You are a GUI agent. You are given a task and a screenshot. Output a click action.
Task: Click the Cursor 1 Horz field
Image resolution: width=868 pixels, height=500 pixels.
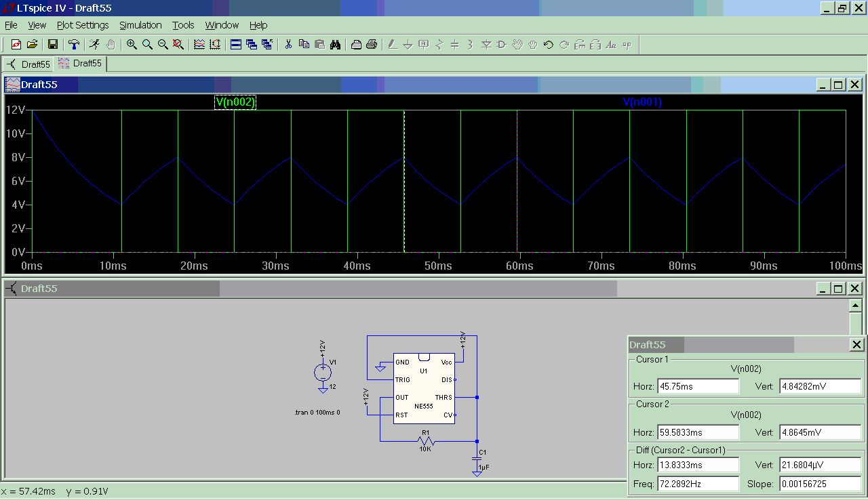pos(698,386)
